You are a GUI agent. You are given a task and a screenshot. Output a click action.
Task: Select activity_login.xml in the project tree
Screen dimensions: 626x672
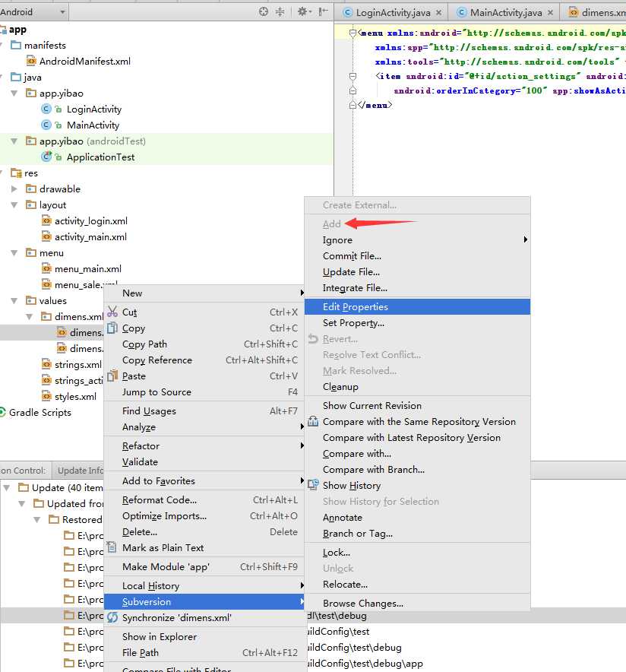pyautogui.click(x=90, y=221)
